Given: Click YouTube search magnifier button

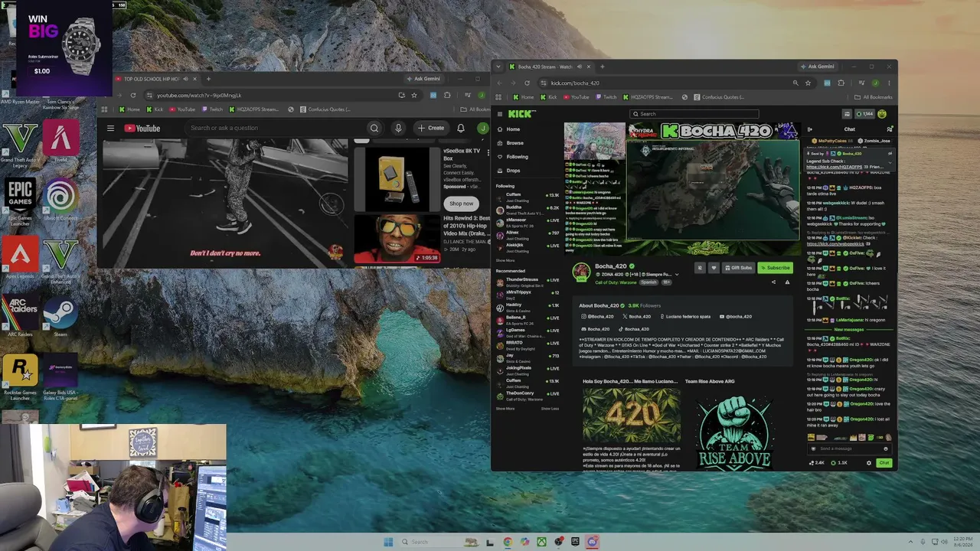Looking at the screenshot, I should coord(374,129).
